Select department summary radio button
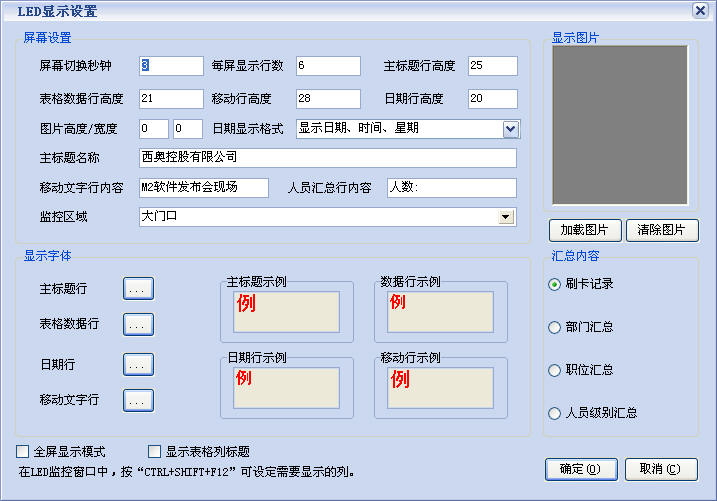The height and width of the screenshot is (501, 717). tap(555, 327)
